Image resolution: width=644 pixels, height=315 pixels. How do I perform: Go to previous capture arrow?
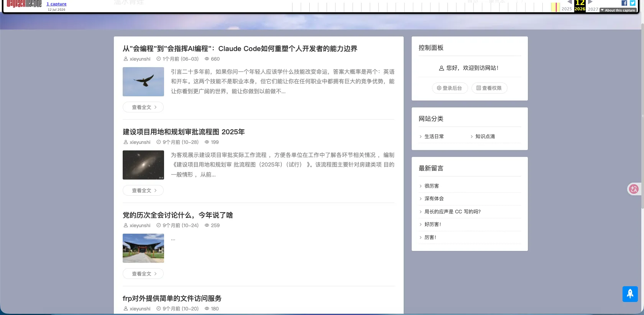pyautogui.click(x=570, y=2)
